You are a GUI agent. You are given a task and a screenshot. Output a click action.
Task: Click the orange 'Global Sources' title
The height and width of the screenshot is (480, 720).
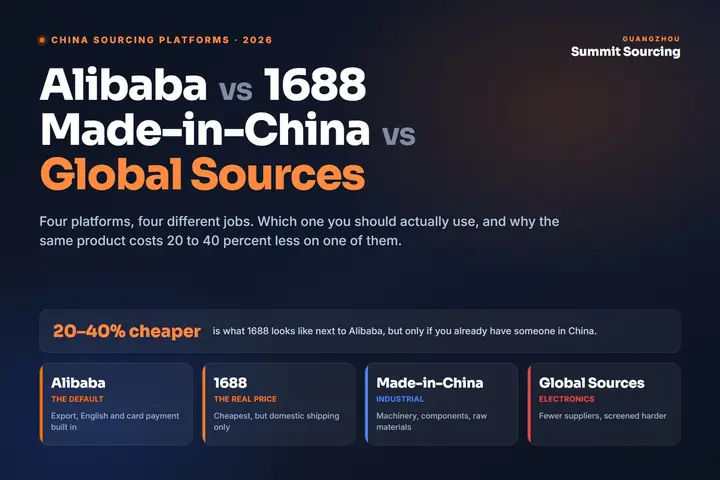(202, 174)
